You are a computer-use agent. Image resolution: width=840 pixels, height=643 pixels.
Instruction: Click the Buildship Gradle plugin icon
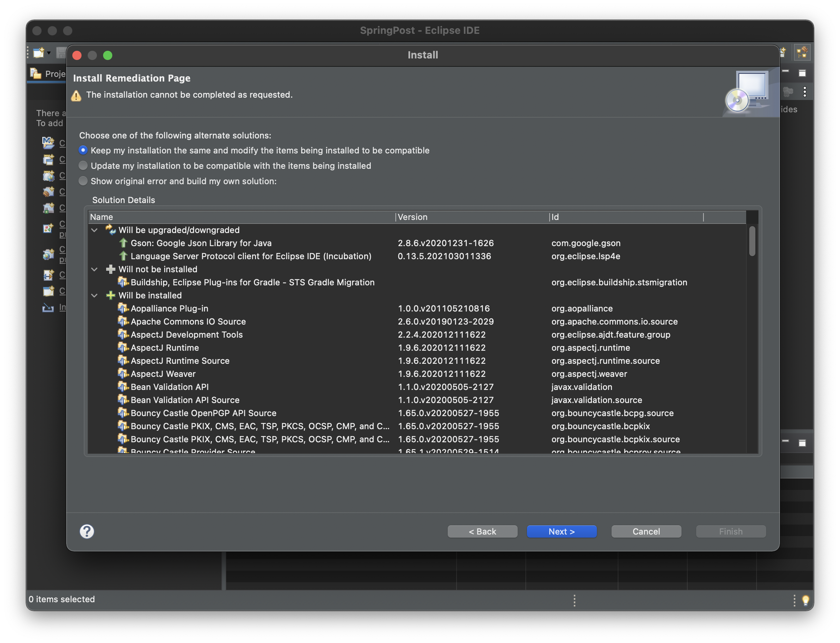tap(123, 282)
